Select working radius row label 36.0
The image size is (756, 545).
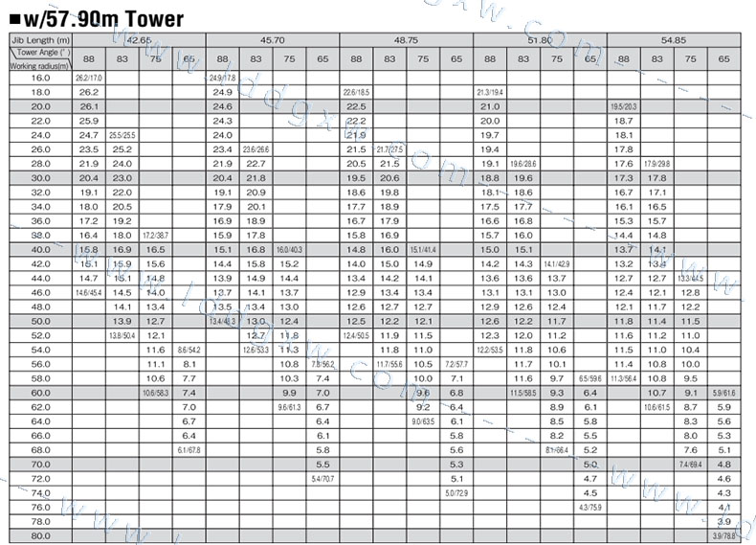pyautogui.click(x=40, y=221)
